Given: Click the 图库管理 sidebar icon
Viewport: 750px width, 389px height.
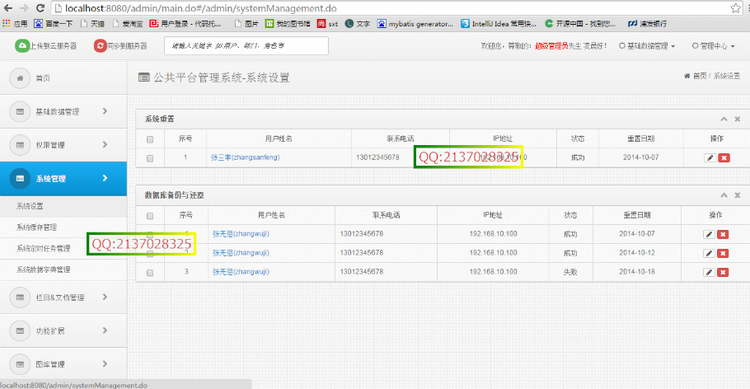Looking at the screenshot, I should pyautogui.click(x=20, y=364).
